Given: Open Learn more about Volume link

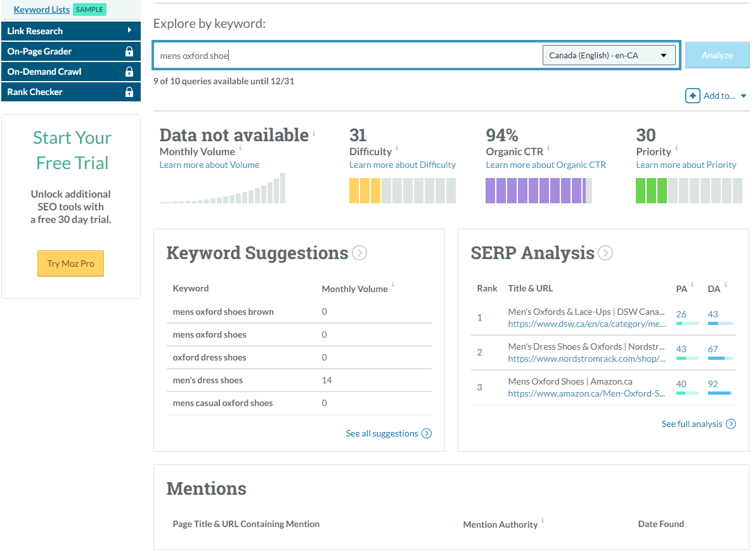Looking at the screenshot, I should click(209, 165).
